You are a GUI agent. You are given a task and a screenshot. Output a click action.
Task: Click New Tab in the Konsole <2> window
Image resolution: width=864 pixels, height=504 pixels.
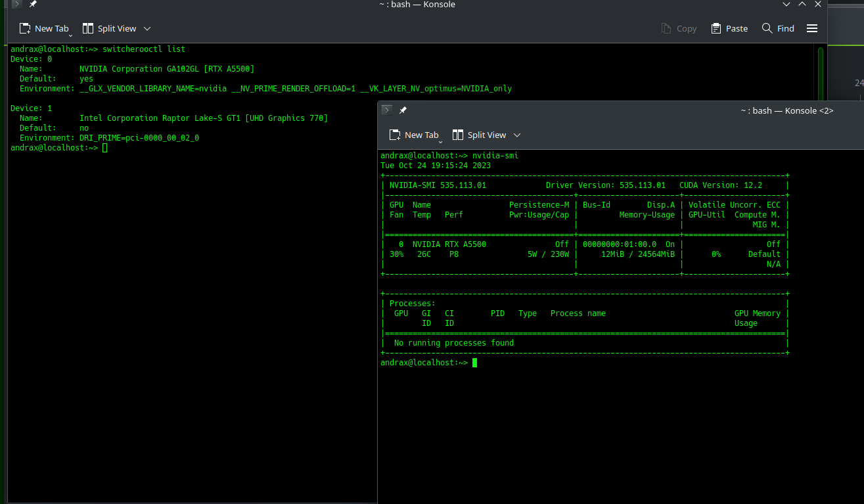(x=414, y=135)
